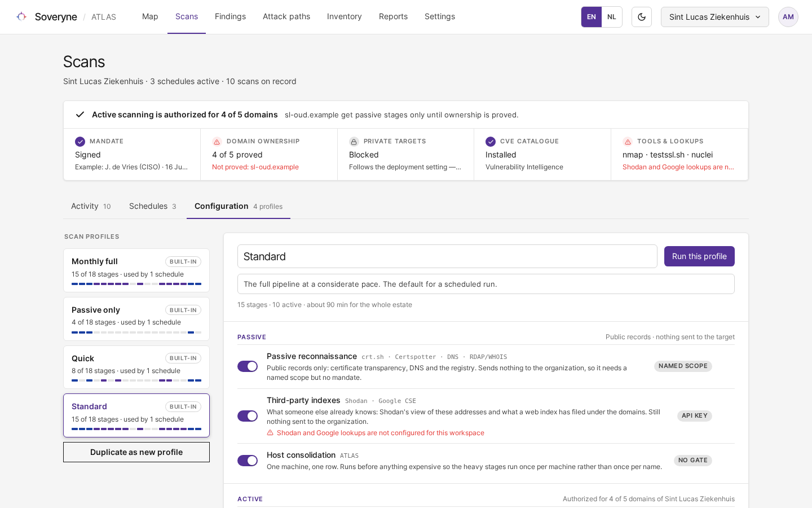This screenshot has height=508, width=812.
Task: Click the Domain Ownership warning icon
Action: (217, 142)
